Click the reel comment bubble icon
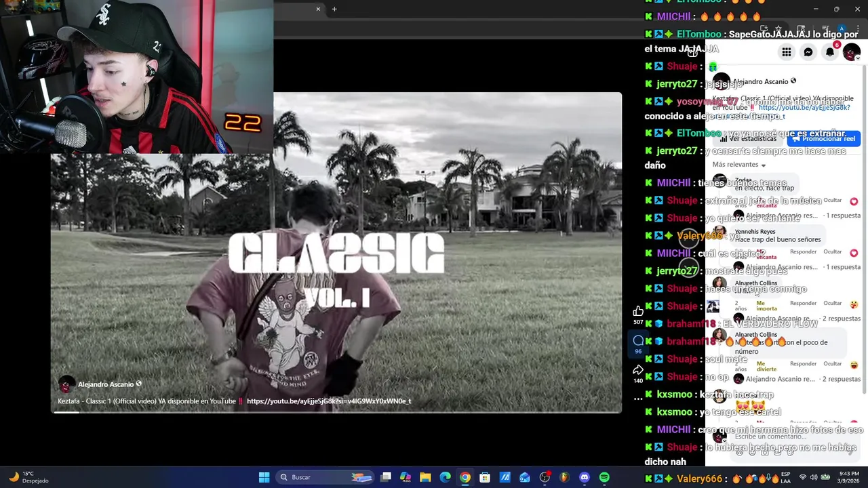Image resolution: width=868 pixels, height=488 pixels. [x=638, y=341]
